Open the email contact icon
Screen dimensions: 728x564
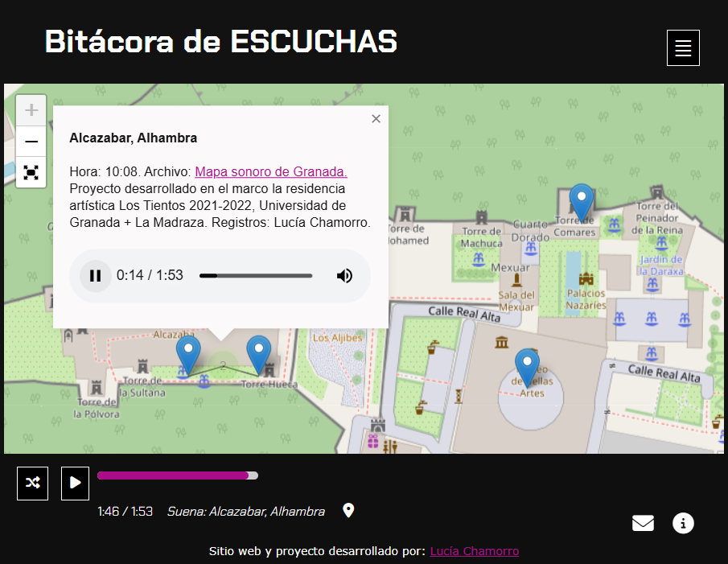[x=643, y=524]
